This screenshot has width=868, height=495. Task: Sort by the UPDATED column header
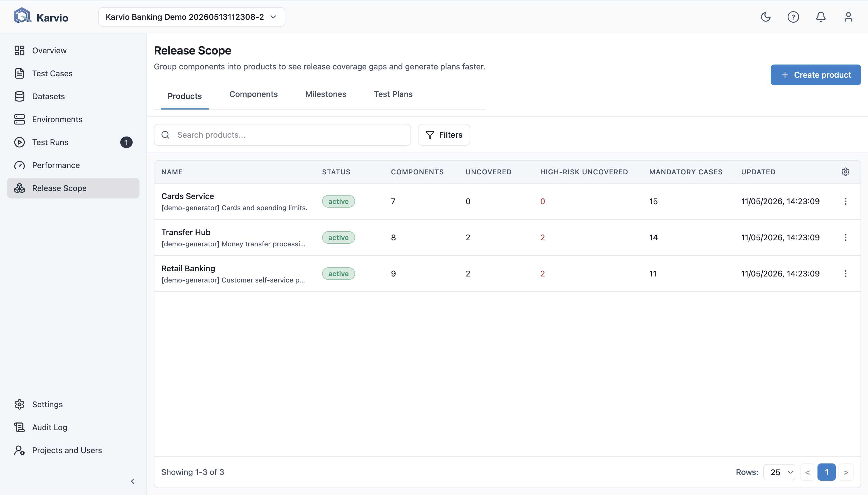point(758,172)
